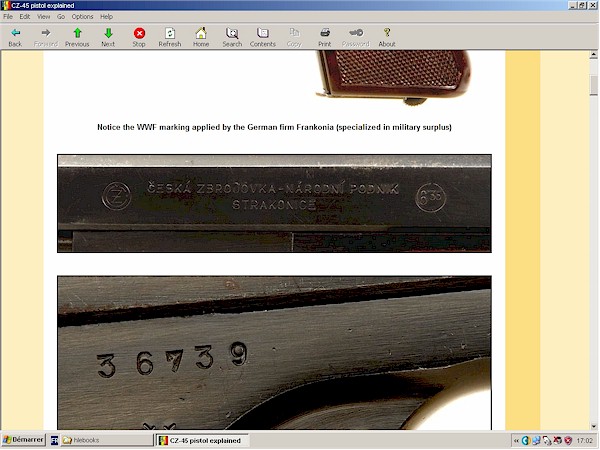Click the FR language indicator on the taskbar
The image size is (600, 450).
[54, 440]
